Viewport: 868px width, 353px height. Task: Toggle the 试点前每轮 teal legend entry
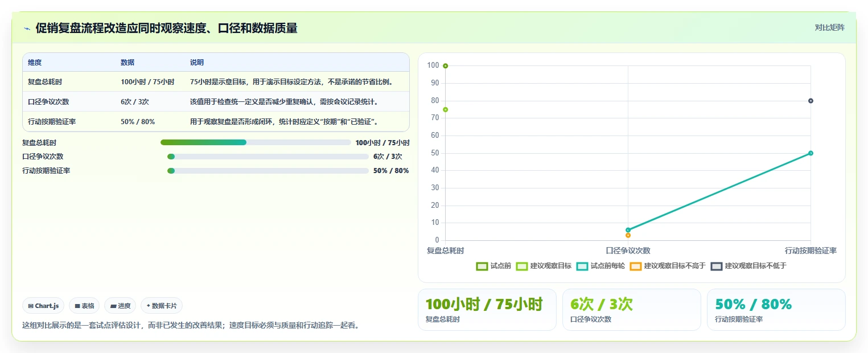(x=600, y=266)
